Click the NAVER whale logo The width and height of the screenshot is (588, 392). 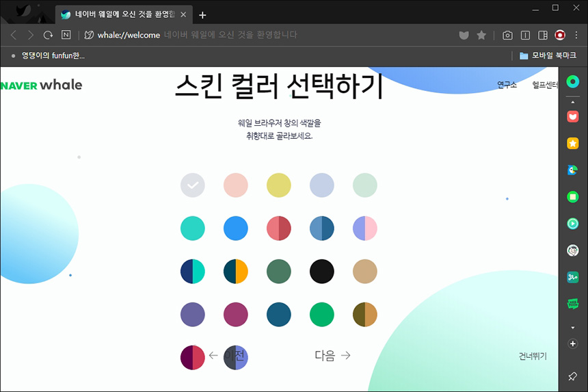click(x=41, y=85)
